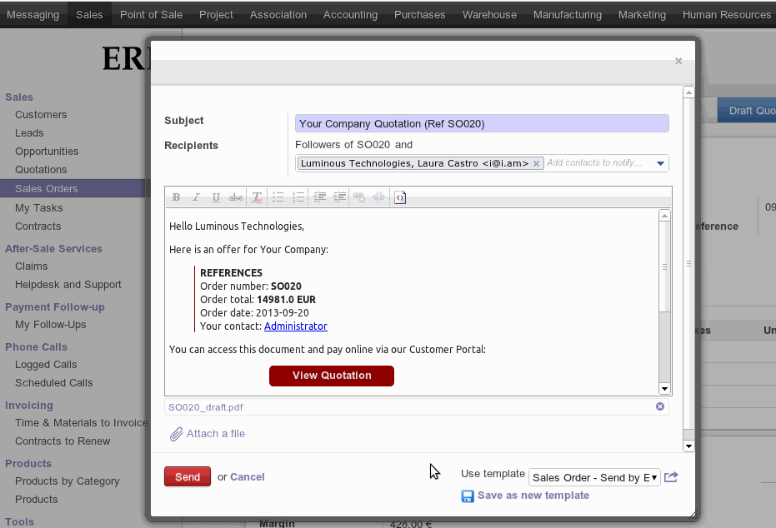The height and width of the screenshot is (528, 776).
Task: Click the paperclip attach icon
Action: 176,434
